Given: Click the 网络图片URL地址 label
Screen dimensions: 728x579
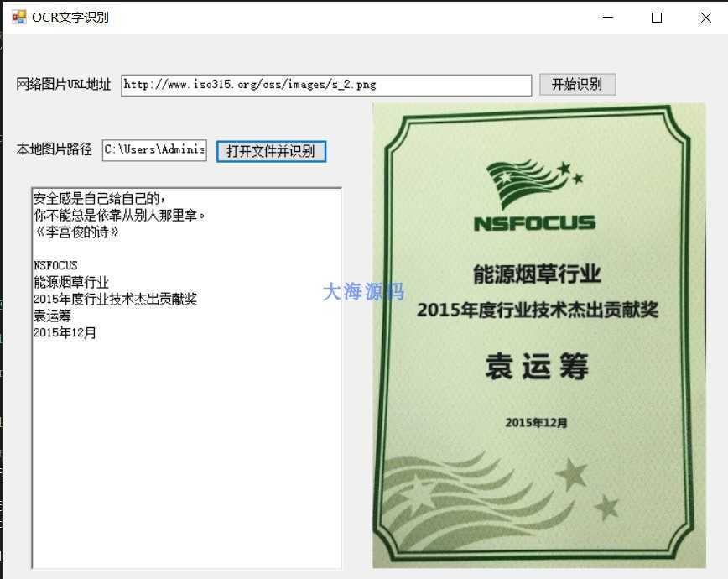Looking at the screenshot, I should coord(64,84).
